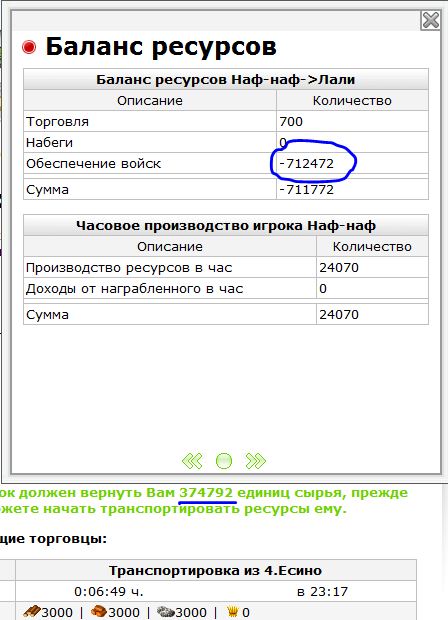Screen dimensions: 448x620
Task: Click 'Сумма' label in hourly production table
Action: click(47, 315)
